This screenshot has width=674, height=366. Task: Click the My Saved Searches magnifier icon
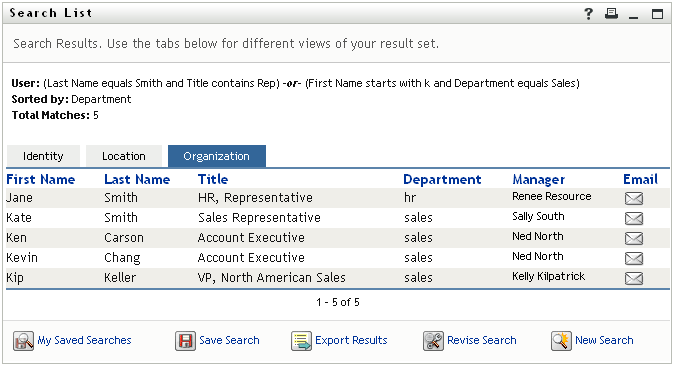[x=23, y=341]
